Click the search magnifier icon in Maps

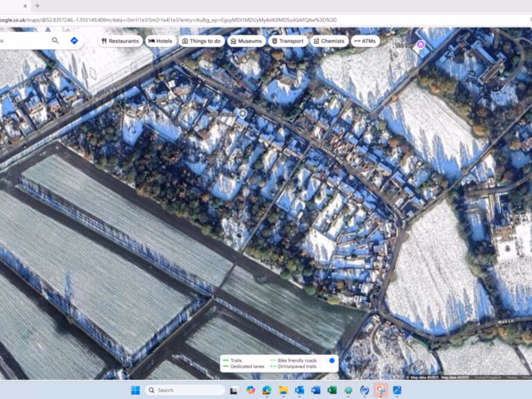click(x=55, y=41)
